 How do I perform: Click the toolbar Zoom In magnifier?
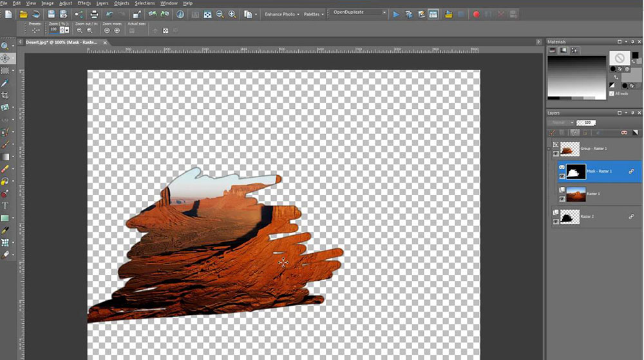click(x=232, y=14)
